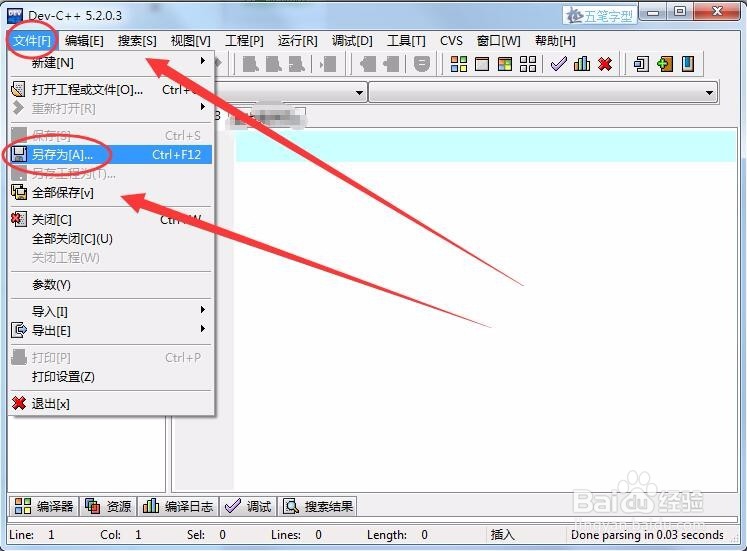
Task: Click the green plus insert toolbar icon
Action: pyautogui.click(x=665, y=64)
